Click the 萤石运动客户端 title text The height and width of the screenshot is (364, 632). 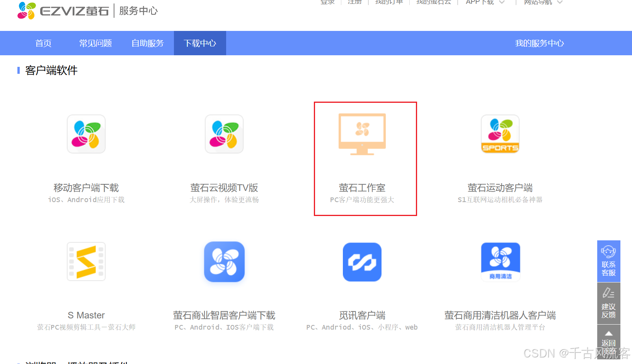[x=500, y=188]
